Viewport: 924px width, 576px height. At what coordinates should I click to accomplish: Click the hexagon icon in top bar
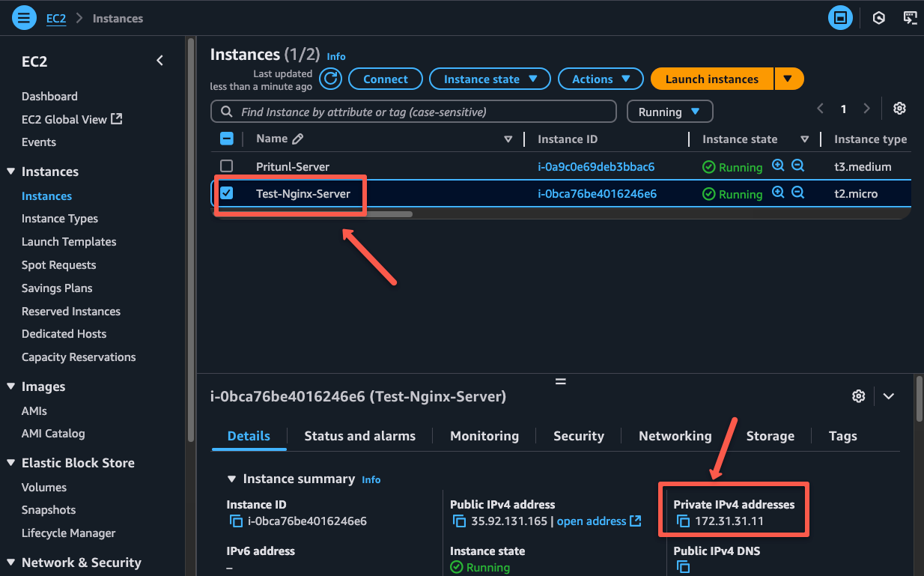coord(879,17)
